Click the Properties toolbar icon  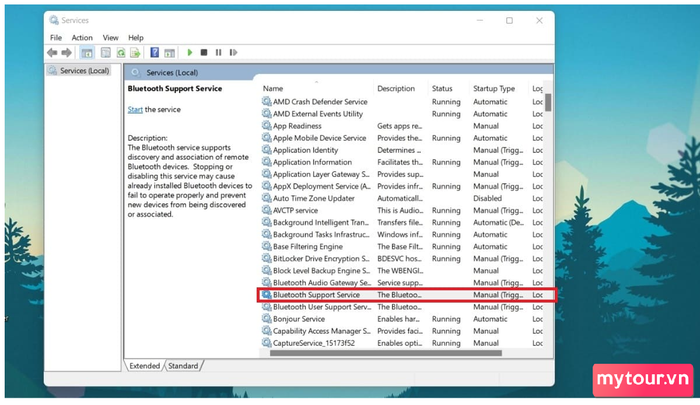105,53
